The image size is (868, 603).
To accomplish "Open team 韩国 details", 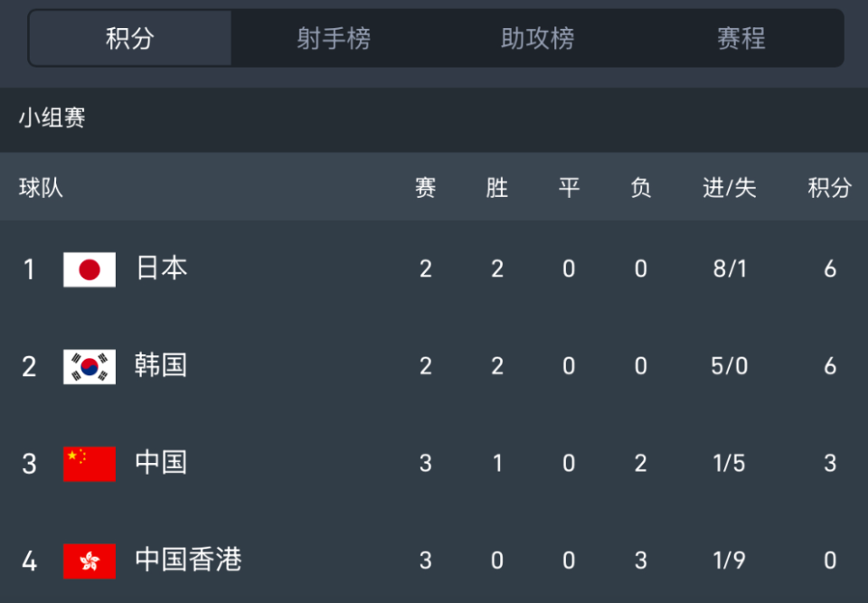I will coord(161,365).
